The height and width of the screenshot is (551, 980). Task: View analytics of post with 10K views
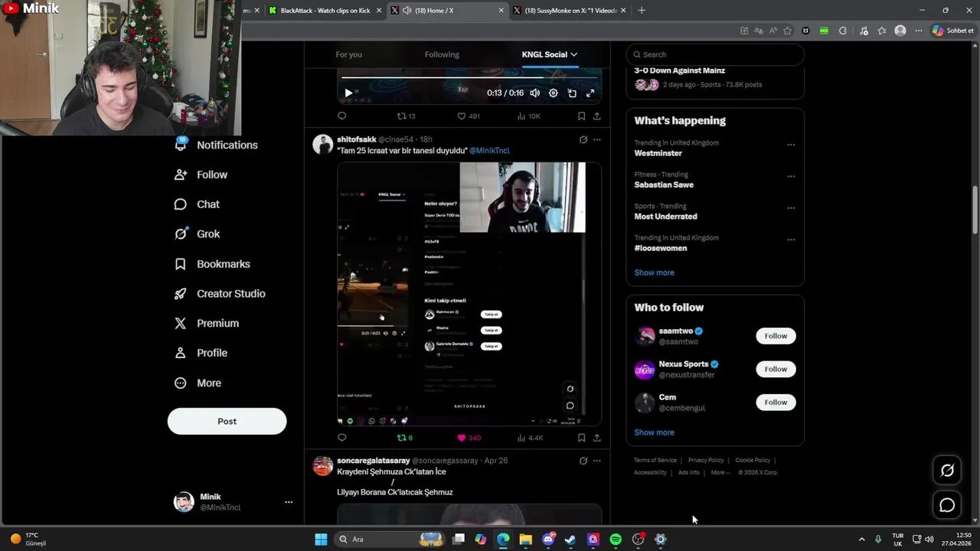pyautogui.click(x=528, y=116)
